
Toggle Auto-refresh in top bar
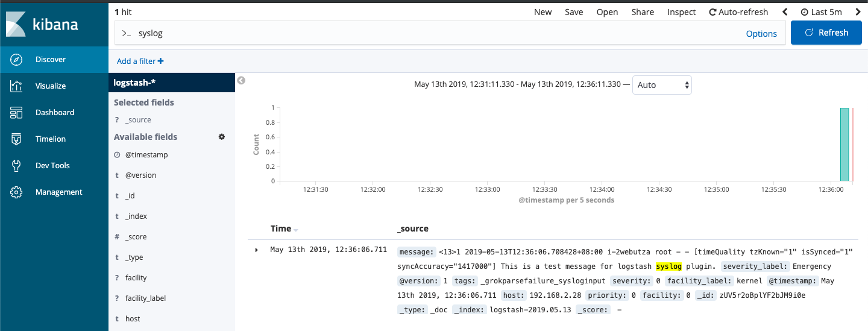click(738, 12)
